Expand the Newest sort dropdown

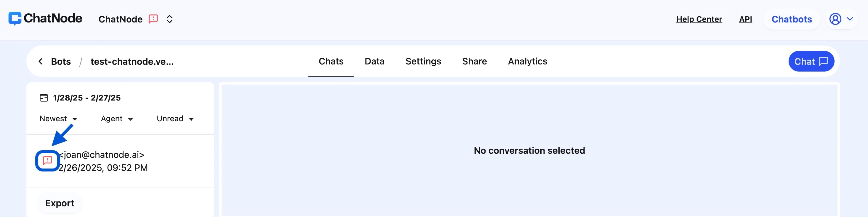[58, 119]
